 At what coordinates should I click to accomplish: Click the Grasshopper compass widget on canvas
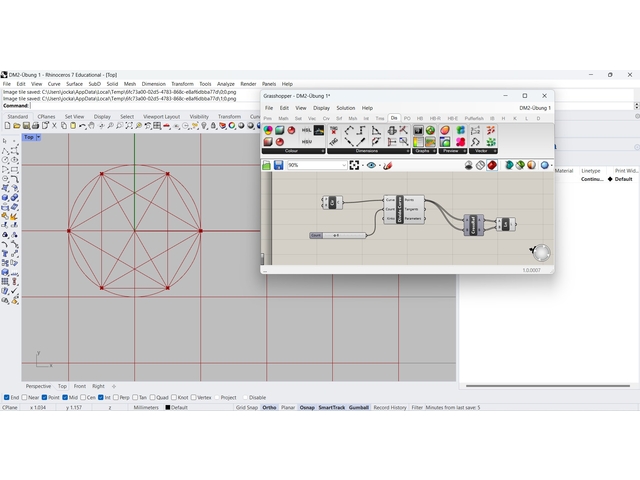[540, 252]
